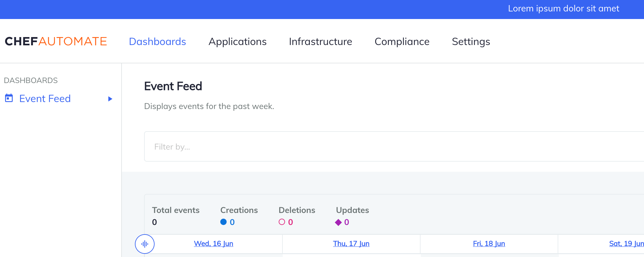Jump to Sat, 19 Jun date link

tap(626, 244)
